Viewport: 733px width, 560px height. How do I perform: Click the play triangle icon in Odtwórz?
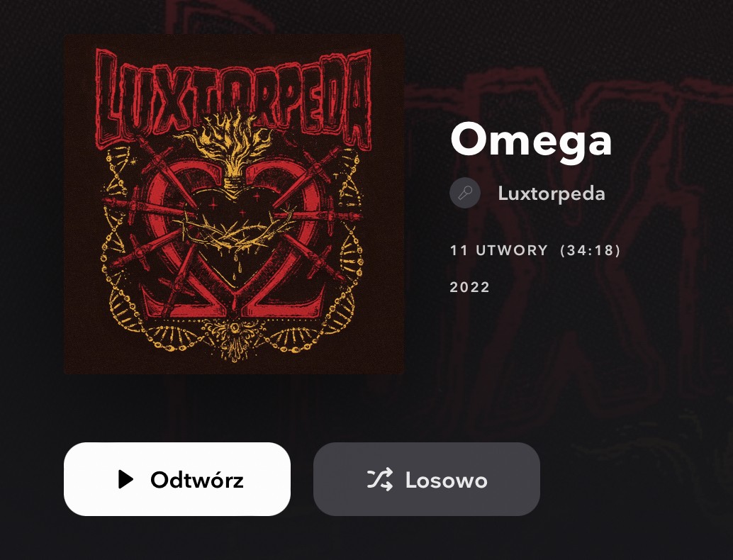125,479
